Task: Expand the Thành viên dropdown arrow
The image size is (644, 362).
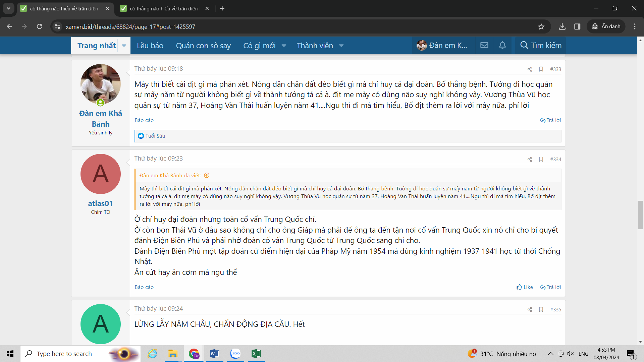Action: (341, 46)
